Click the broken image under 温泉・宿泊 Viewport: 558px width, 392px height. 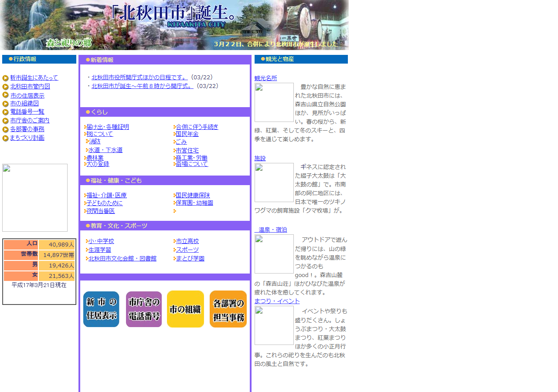coord(274,254)
